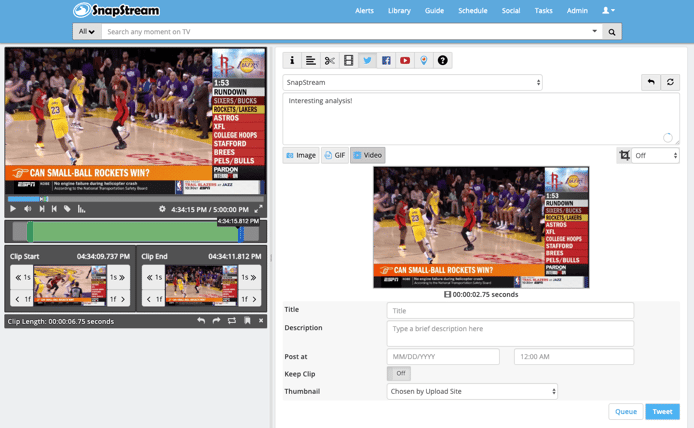Viewport: 694px width, 428px height.
Task: Select the Video media type
Action: (x=368, y=155)
